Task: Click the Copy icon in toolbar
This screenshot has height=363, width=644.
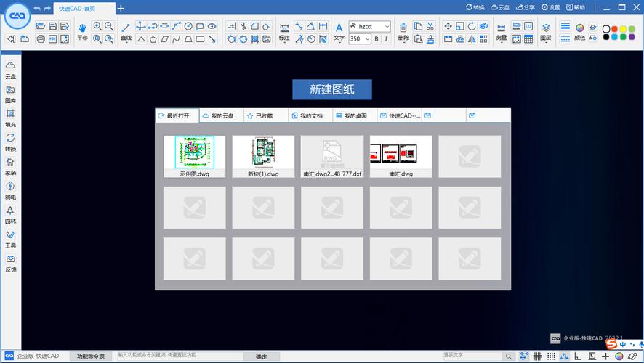Action: (x=418, y=26)
